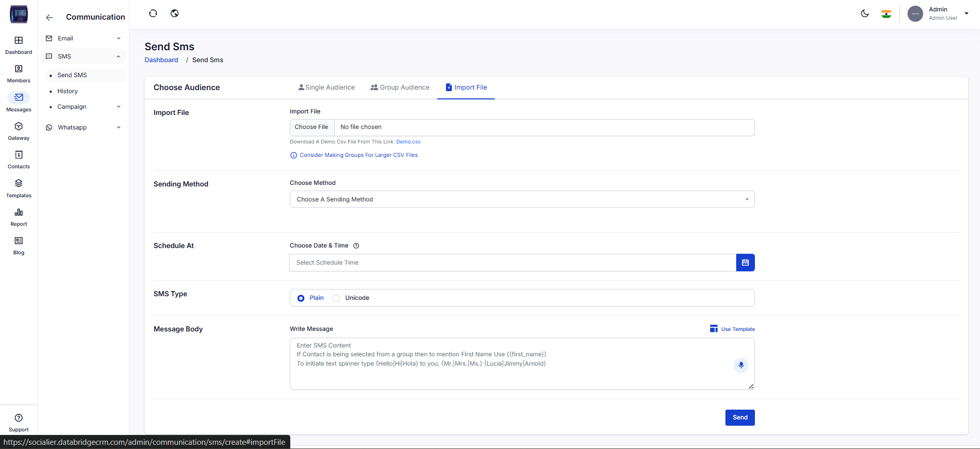980x449 pixels.
Task: Click the back arrow beside Communication
Action: (49, 18)
